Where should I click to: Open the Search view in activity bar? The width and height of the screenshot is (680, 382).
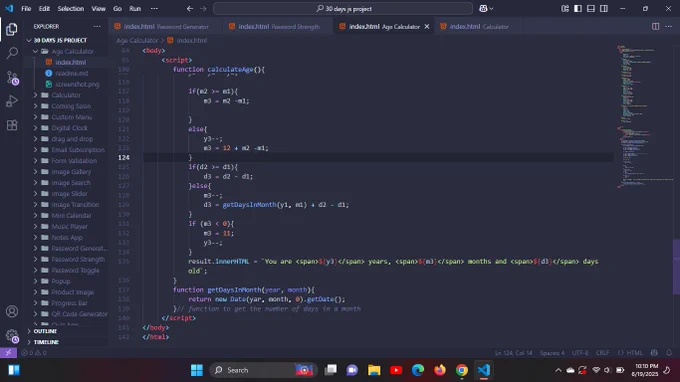point(12,53)
